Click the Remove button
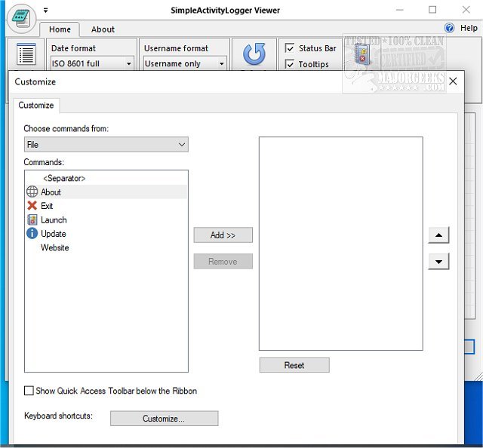 (x=223, y=262)
